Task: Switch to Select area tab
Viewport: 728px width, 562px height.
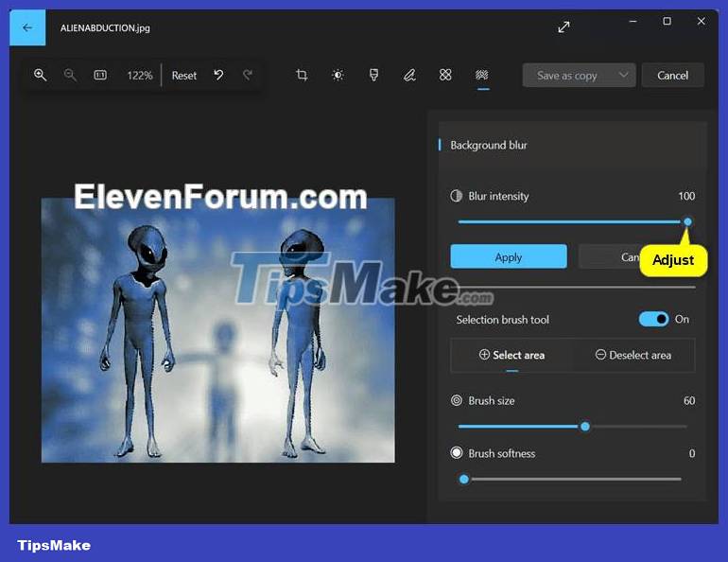Action: tap(511, 356)
